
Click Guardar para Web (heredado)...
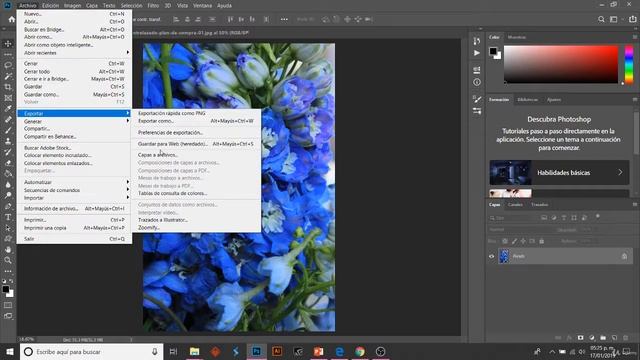click(x=196, y=144)
